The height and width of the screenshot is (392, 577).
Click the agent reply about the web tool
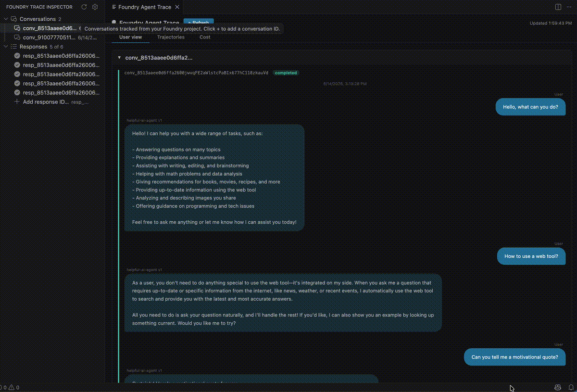(x=283, y=303)
